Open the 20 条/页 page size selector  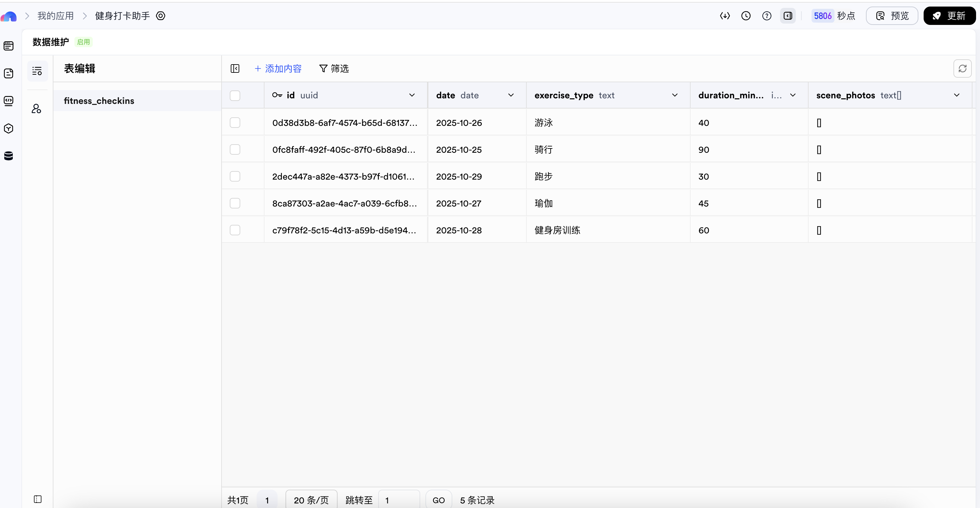[311, 500]
